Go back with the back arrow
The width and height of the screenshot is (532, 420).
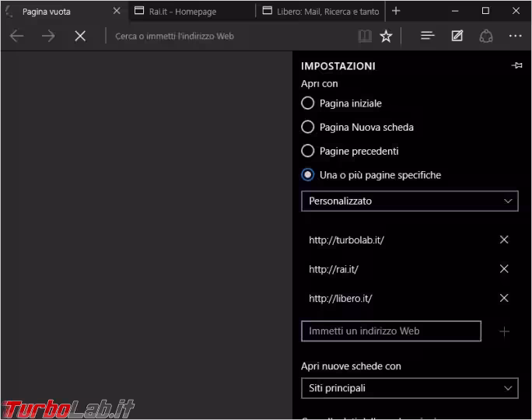coord(16,36)
